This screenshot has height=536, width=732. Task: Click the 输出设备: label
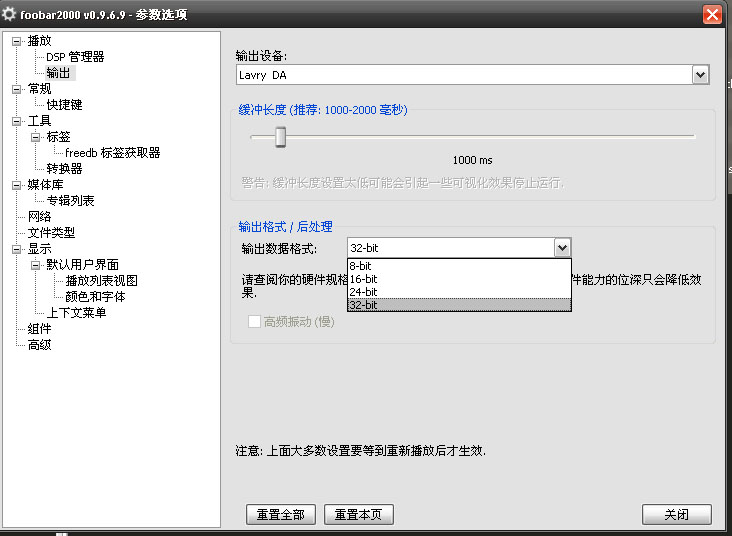[x=261, y=56]
